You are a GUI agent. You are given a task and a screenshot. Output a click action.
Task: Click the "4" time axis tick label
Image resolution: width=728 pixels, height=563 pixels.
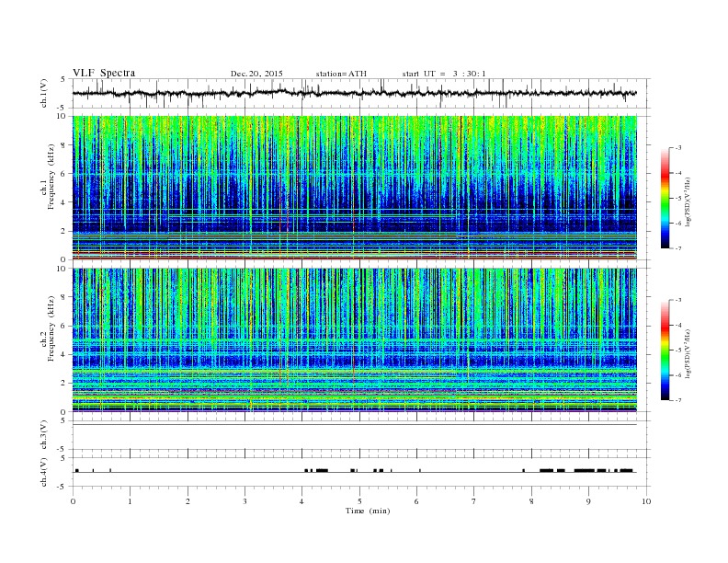(302, 501)
